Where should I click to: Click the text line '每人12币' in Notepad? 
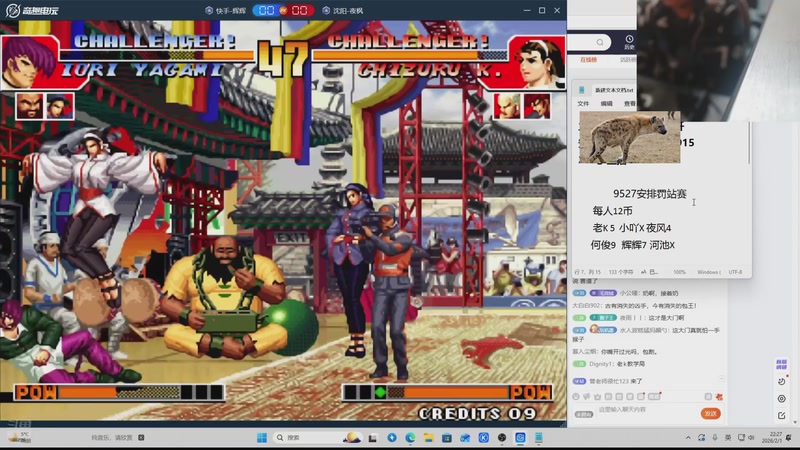point(612,211)
